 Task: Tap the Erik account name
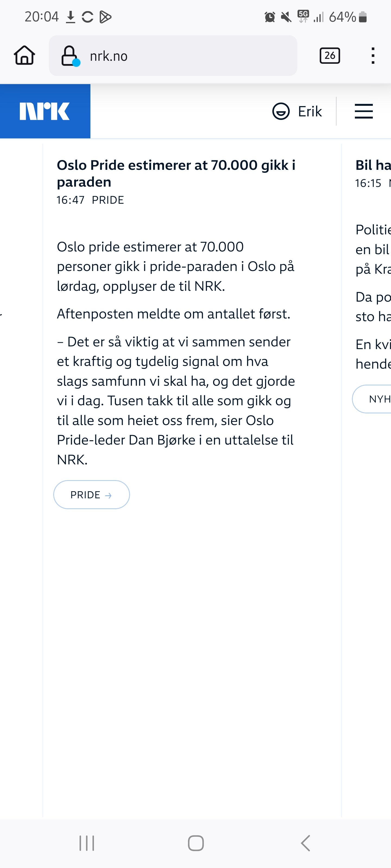[x=310, y=111]
